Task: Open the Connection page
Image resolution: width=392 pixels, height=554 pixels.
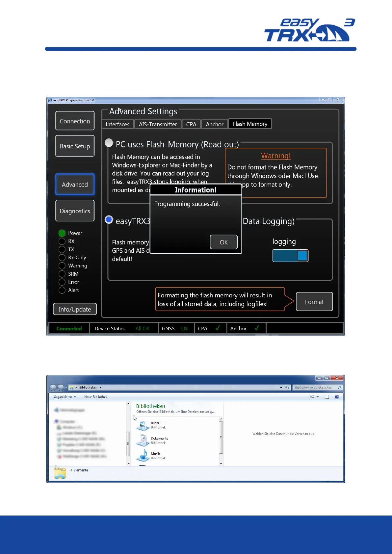Action: coord(75,121)
